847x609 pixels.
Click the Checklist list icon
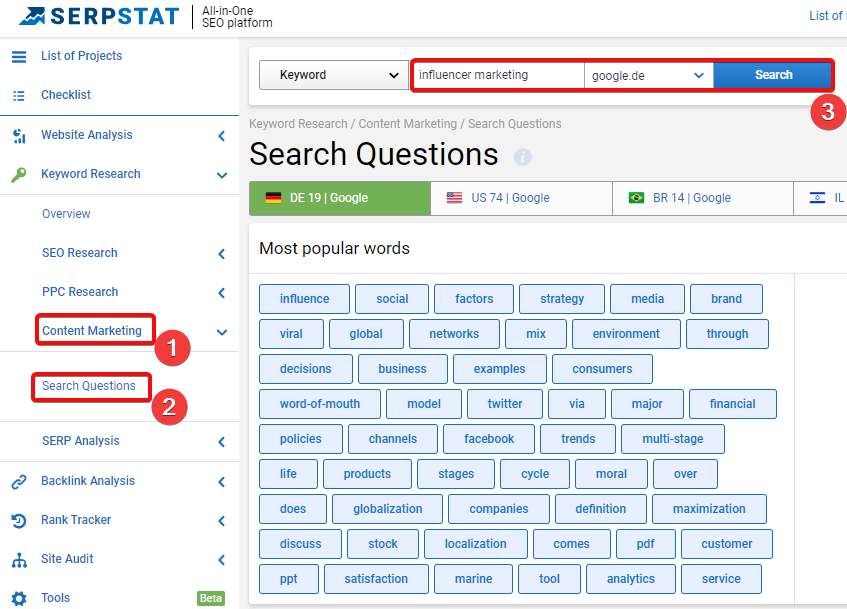click(19, 96)
